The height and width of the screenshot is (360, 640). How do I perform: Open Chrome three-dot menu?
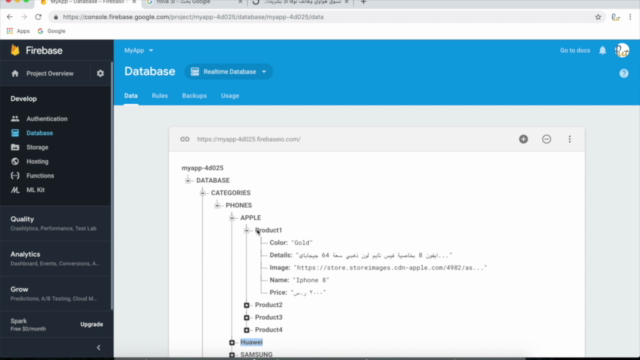tap(630, 17)
